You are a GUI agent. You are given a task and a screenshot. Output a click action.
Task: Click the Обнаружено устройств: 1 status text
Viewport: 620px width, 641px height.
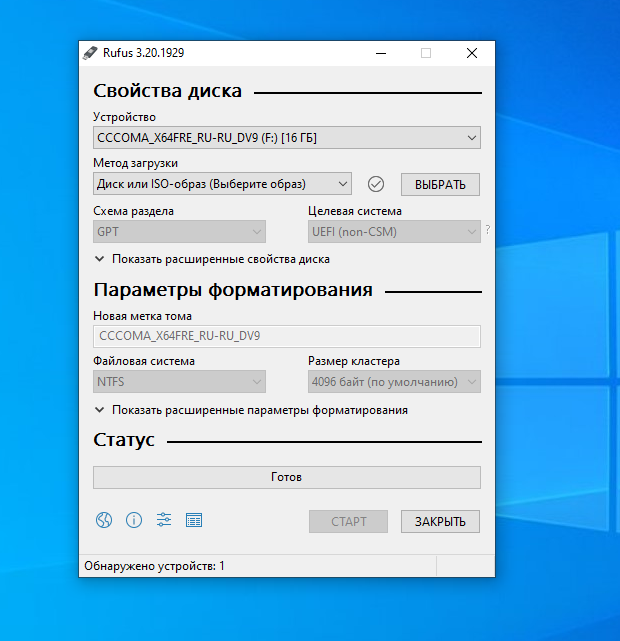pos(154,566)
